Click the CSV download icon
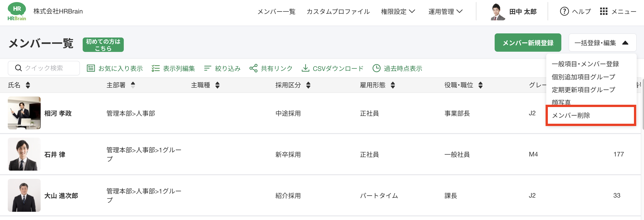The width and height of the screenshot is (644, 220). (305, 68)
